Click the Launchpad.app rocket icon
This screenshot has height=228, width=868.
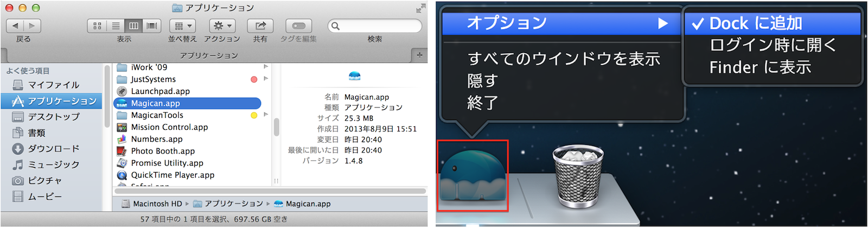(122, 91)
